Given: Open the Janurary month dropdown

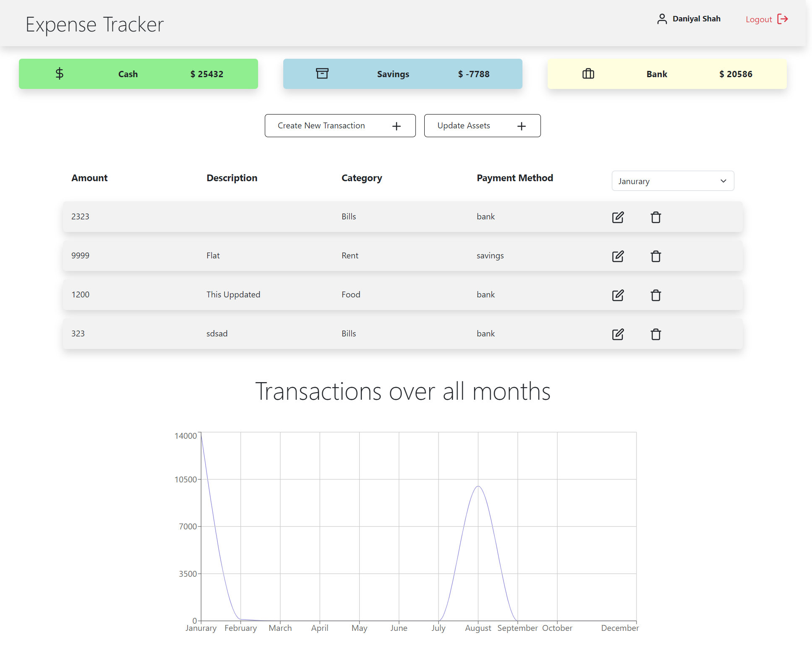Looking at the screenshot, I should click(672, 181).
